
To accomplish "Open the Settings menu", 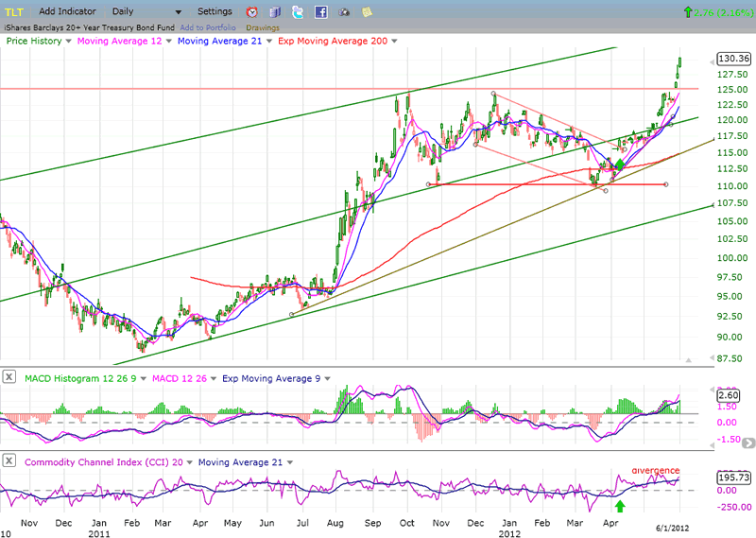I will click(x=215, y=11).
